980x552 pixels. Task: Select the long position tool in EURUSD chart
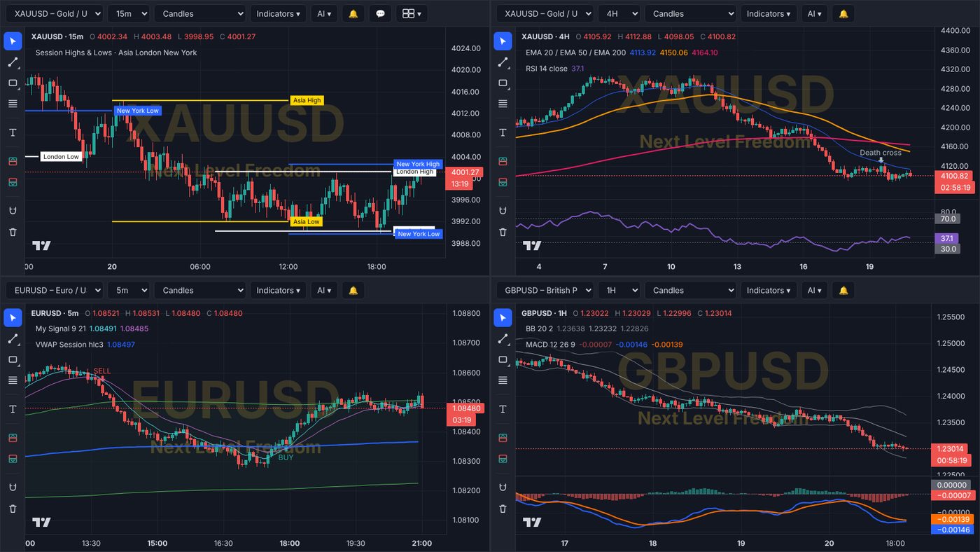[x=13, y=438]
